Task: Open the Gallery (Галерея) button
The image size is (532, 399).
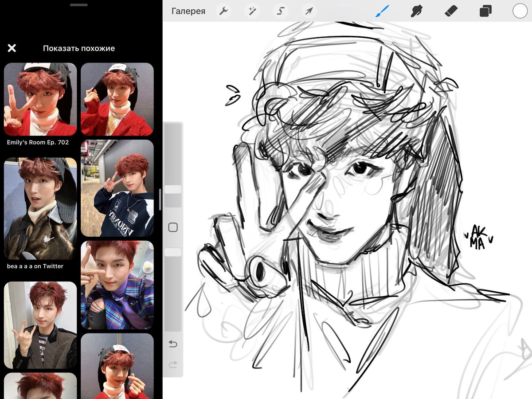Action: [188, 11]
